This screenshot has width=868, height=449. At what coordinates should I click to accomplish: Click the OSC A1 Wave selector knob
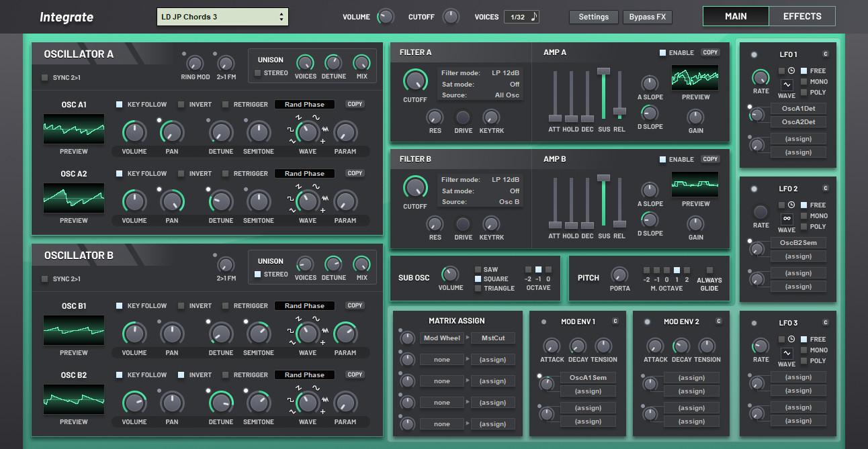[307, 132]
